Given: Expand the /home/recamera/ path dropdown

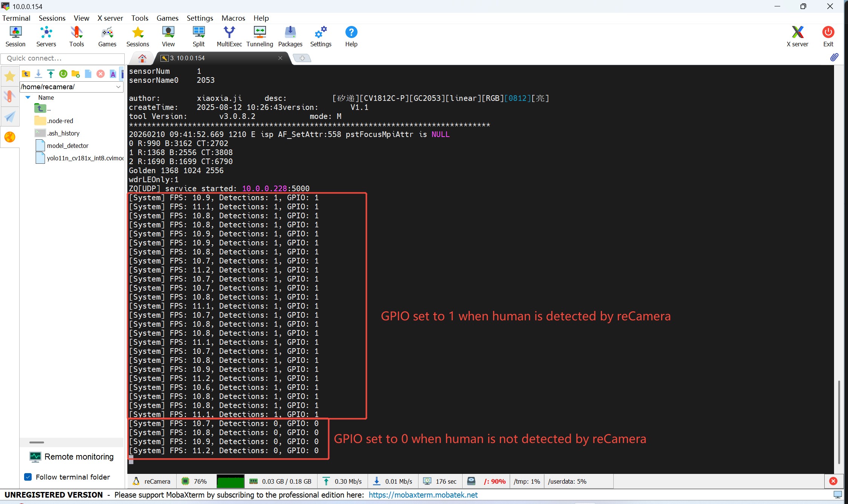Looking at the screenshot, I should [x=118, y=87].
